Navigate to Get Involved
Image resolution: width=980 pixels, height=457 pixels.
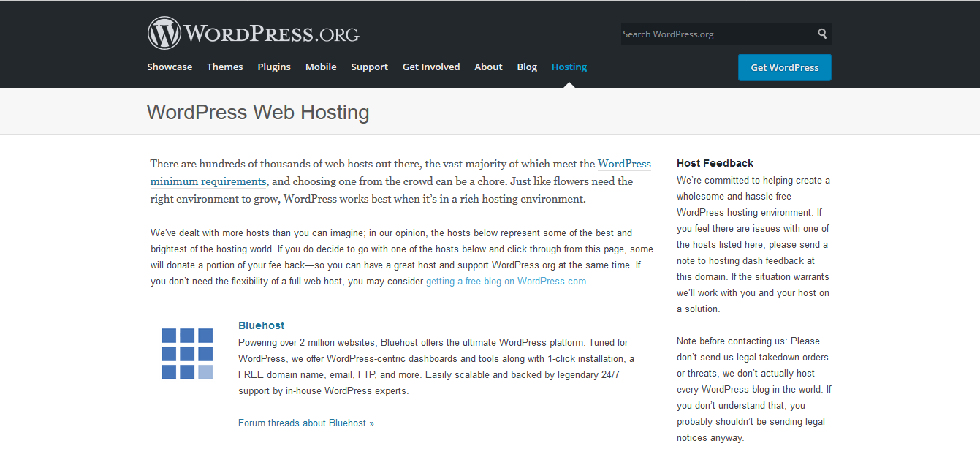pos(431,67)
